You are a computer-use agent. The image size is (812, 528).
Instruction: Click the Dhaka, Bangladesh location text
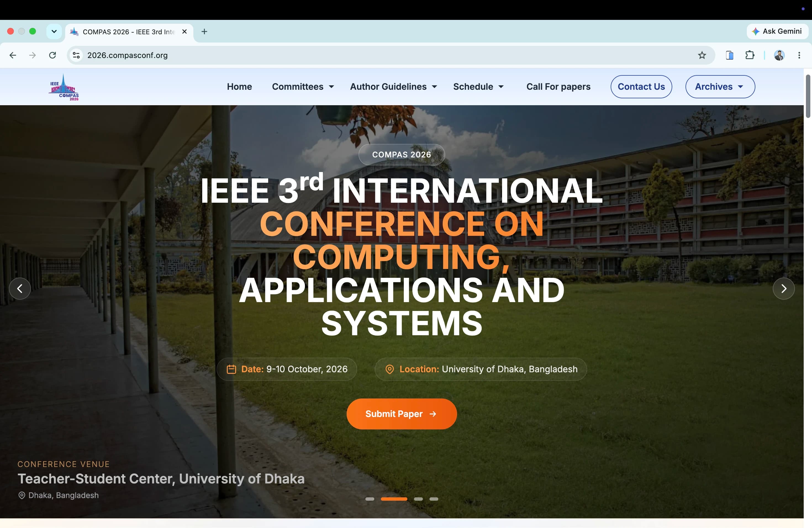coord(64,495)
